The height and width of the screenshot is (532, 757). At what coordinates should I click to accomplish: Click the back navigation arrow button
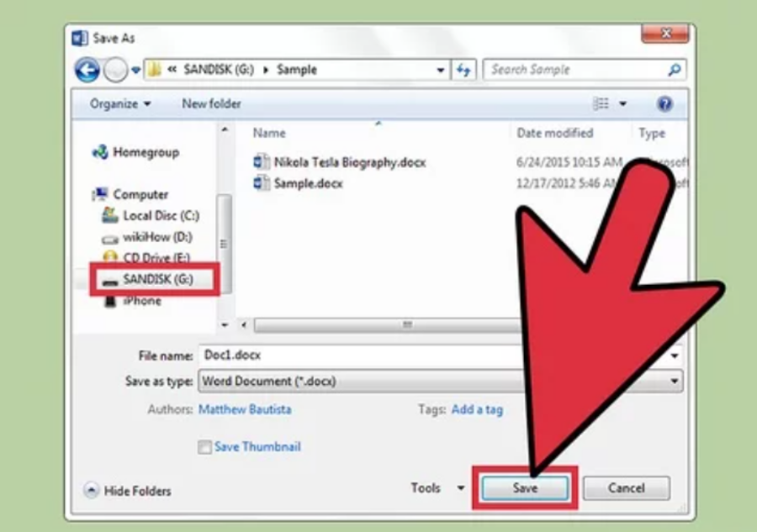87,71
